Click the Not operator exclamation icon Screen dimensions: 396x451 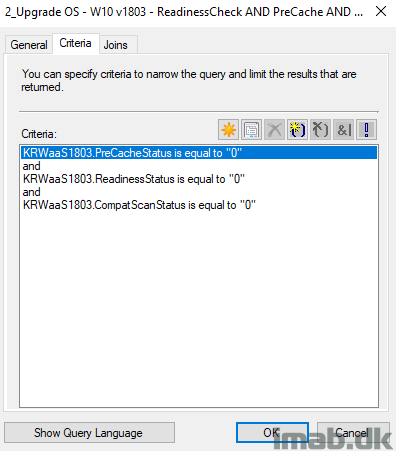(x=366, y=129)
